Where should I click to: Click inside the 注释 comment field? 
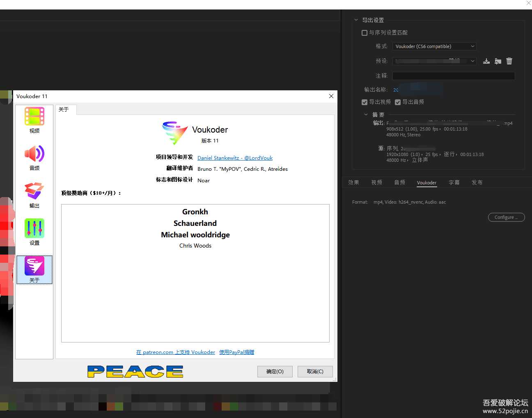(x=454, y=76)
